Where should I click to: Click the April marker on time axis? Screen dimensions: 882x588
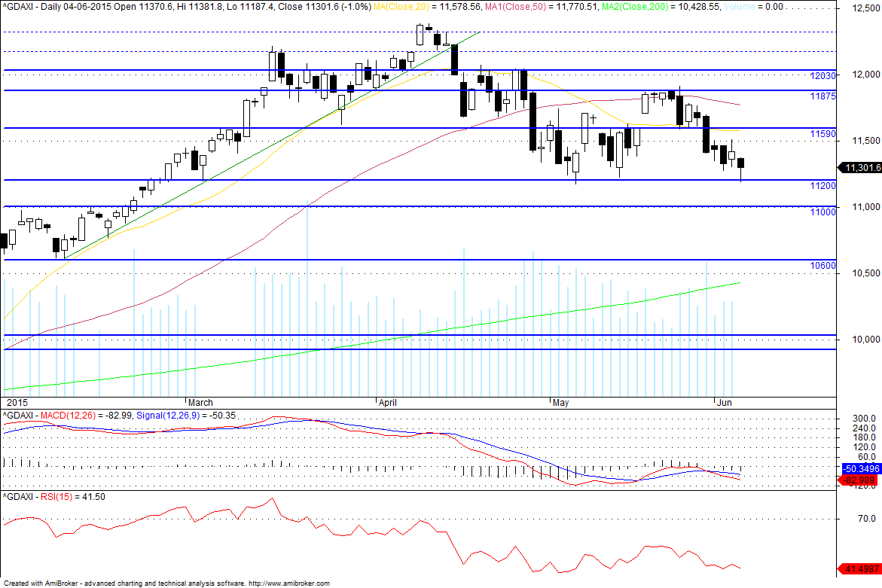click(388, 403)
